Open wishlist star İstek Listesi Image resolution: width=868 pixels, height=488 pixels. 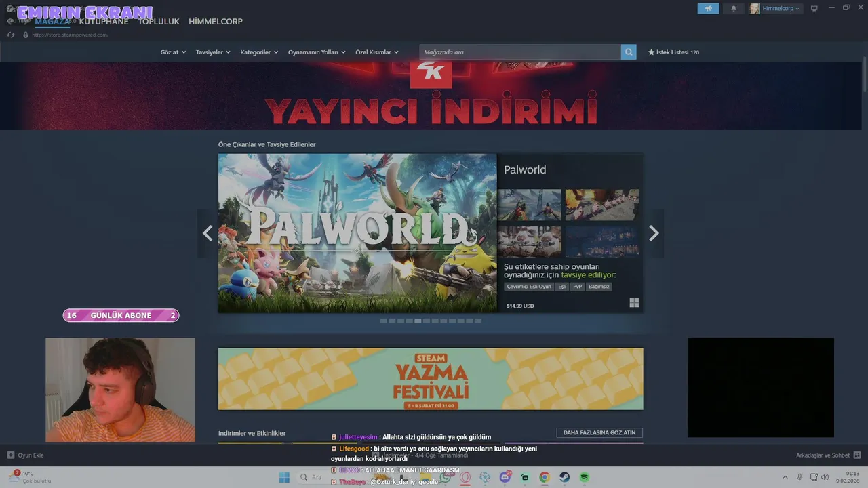click(x=673, y=52)
